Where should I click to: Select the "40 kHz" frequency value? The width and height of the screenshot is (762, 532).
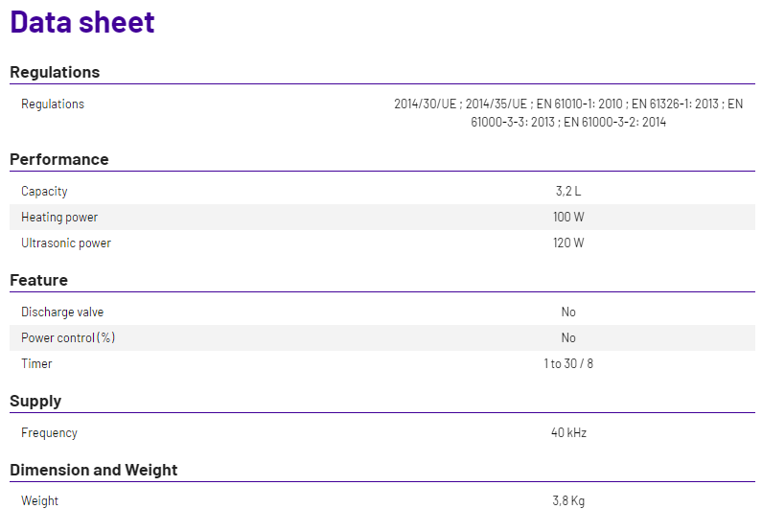pyautogui.click(x=568, y=433)
